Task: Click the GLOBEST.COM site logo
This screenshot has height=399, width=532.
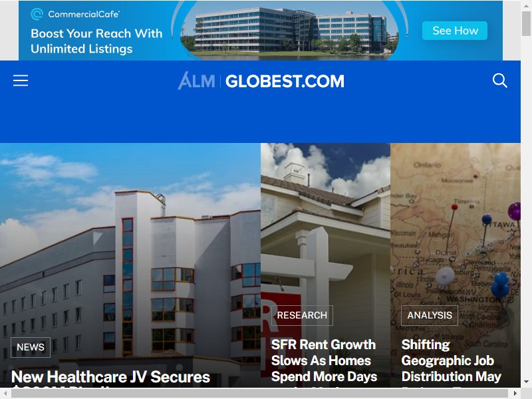Action: point(285,81)
